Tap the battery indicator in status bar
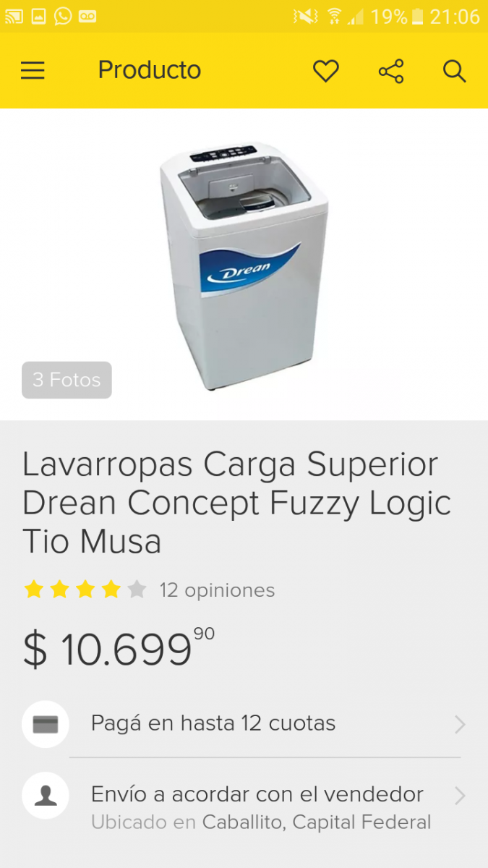Image resolution: width=488 pixels, height=868 pixels. tap(417, 17)
